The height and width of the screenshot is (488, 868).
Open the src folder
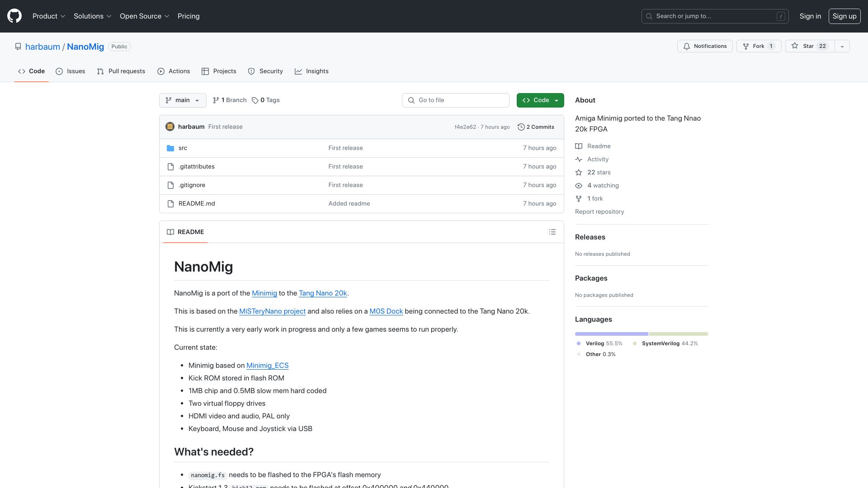[183, 148]
